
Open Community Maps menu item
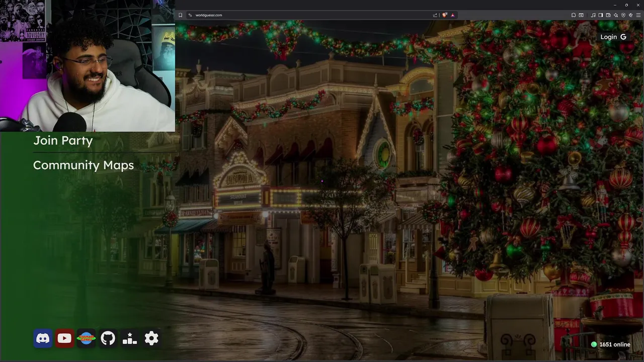[x=84, y=165]
